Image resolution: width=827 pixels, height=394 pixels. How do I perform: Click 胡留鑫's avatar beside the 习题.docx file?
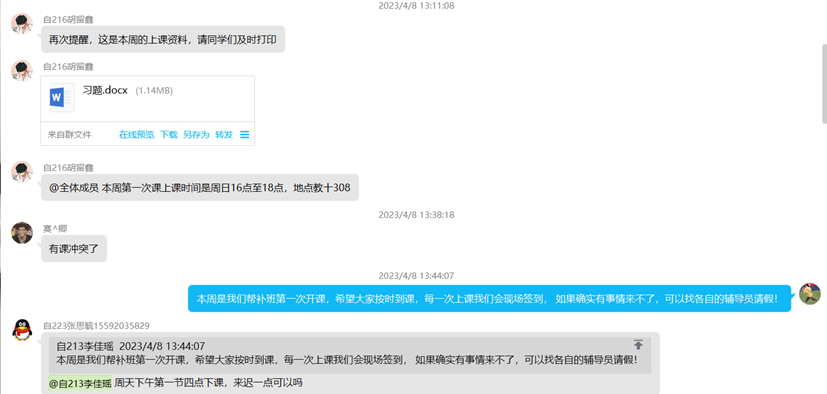[22, 71]
